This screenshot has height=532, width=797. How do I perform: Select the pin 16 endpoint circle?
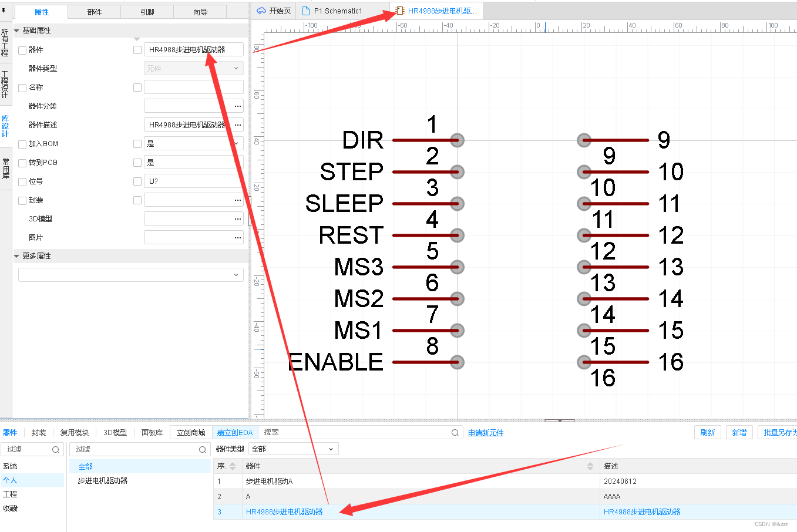584,362
